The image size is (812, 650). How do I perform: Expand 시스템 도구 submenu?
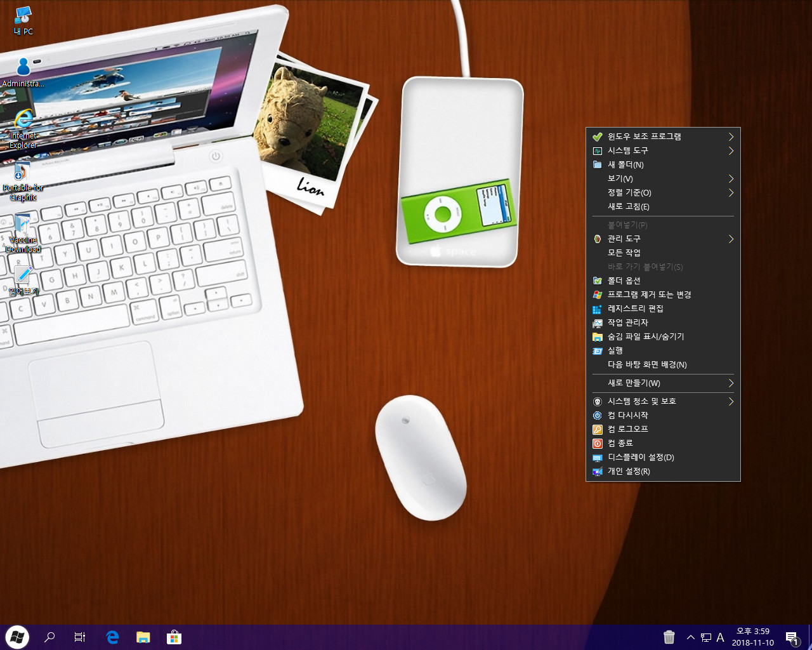663,150
